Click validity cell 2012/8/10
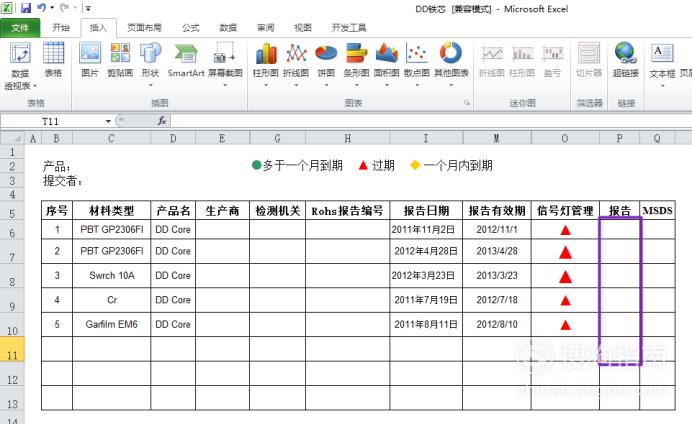Viewport: 692px width, 424px height. [497, 324]
